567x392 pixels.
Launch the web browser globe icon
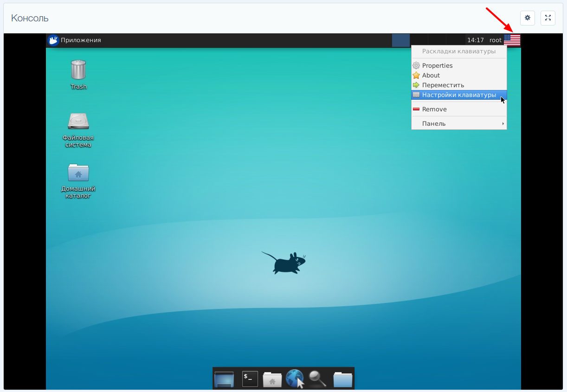click(295, 379)
